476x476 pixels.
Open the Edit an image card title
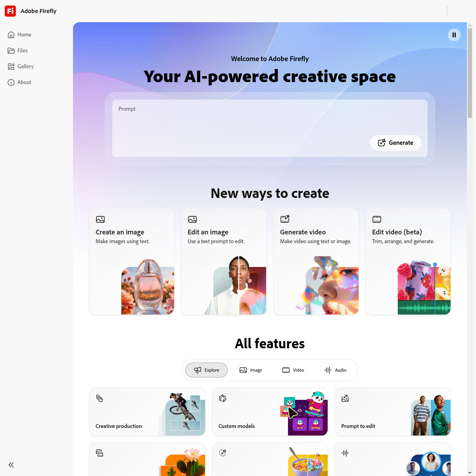tap(208, 232)
